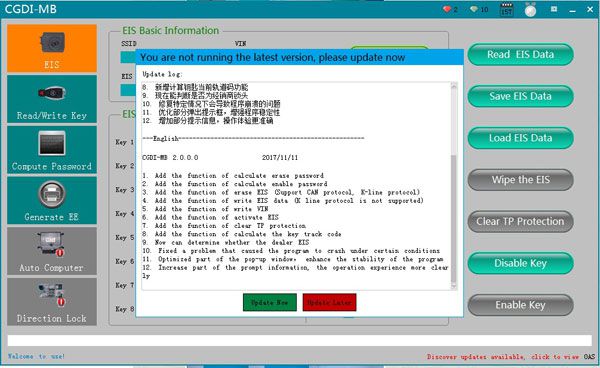Screen dimensions: 600x368
Task: Select the Generate EE tool
Action: 52,200
